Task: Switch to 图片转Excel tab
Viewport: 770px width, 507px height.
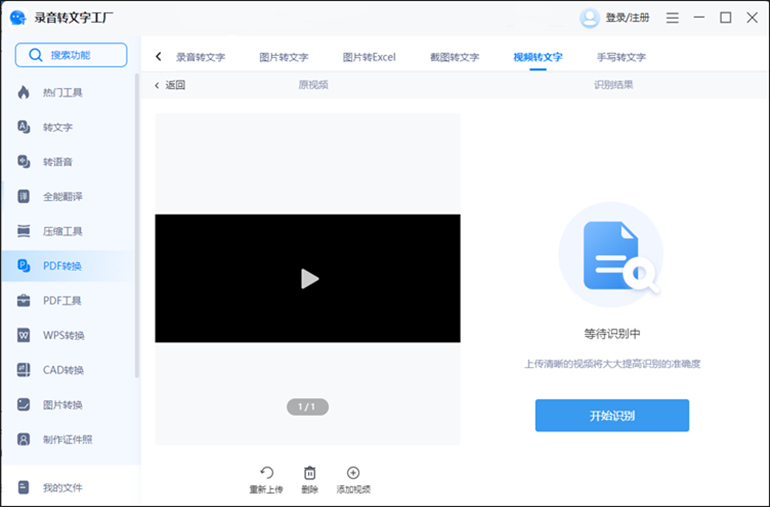Action: (x=369, y=57)
